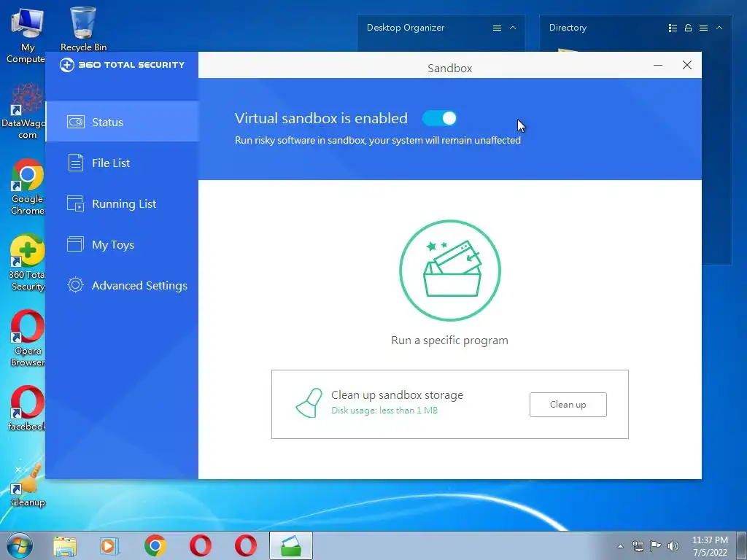The width and height of the screenshot is (747, 560).
Task: Click the network tray icon
Action: 638,546
